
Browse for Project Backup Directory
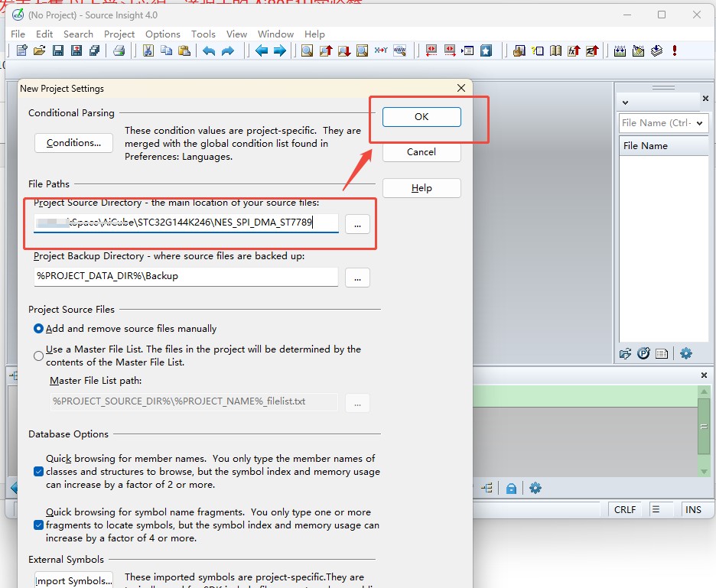point(357,278)
